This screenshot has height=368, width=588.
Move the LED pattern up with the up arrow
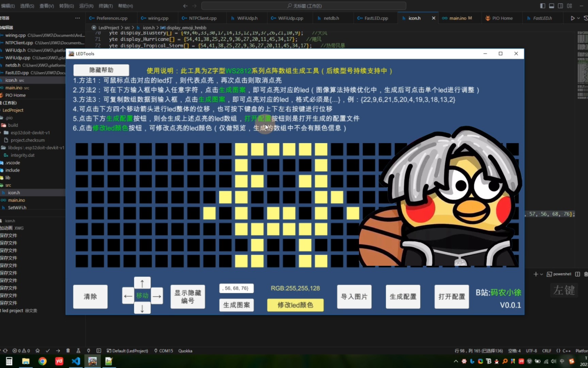[142, 283]
